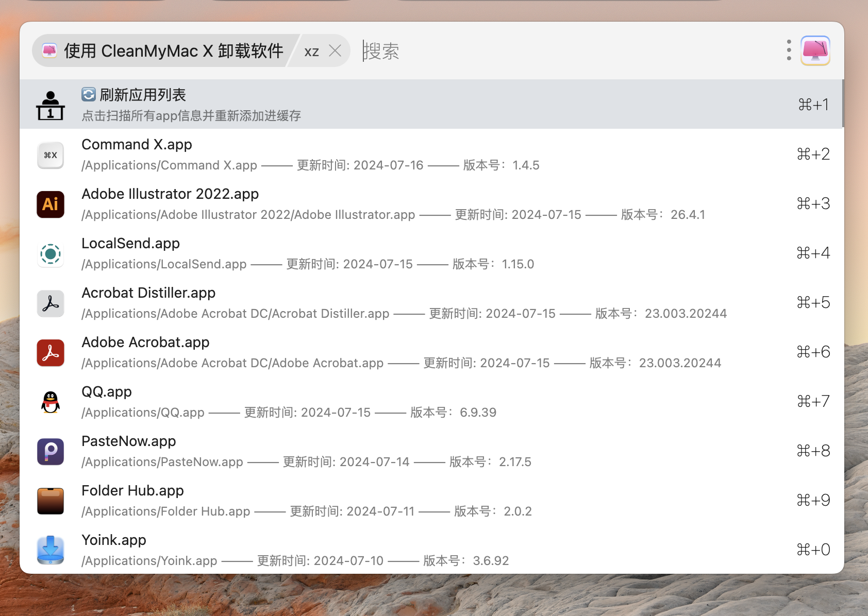Click the CleanMyMac X icon at top right
This screenshot has width=868, height=616.
[815, 50]
